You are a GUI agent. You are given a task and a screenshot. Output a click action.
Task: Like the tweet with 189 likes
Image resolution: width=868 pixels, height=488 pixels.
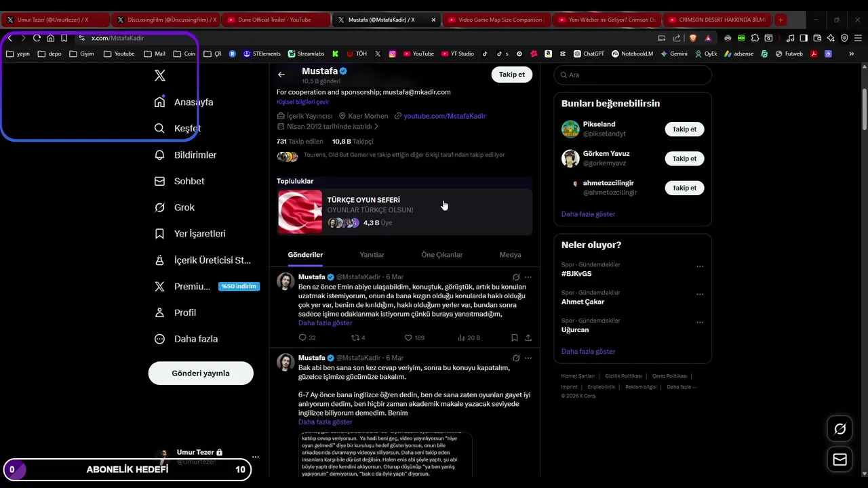(x=414, y=338)
